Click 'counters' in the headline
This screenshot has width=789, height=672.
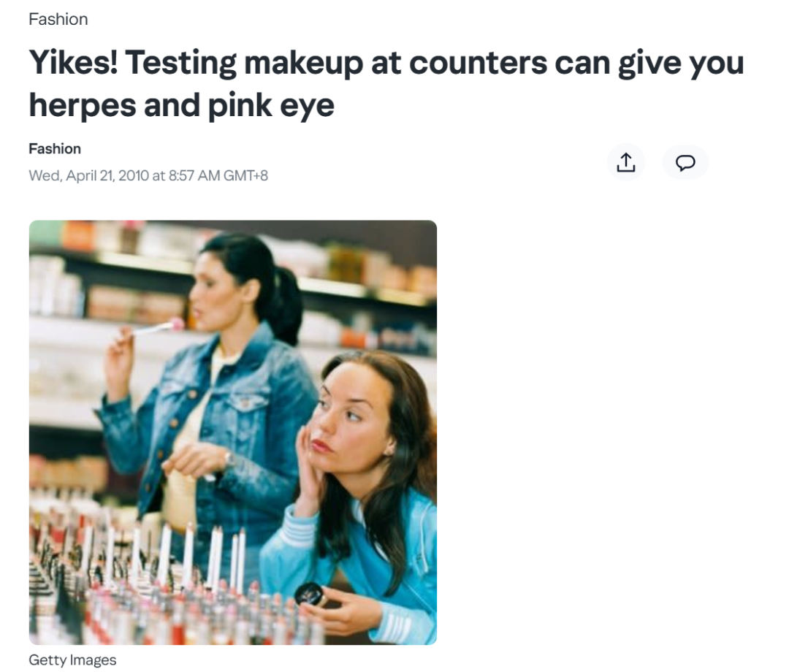[x=478, y=63]
